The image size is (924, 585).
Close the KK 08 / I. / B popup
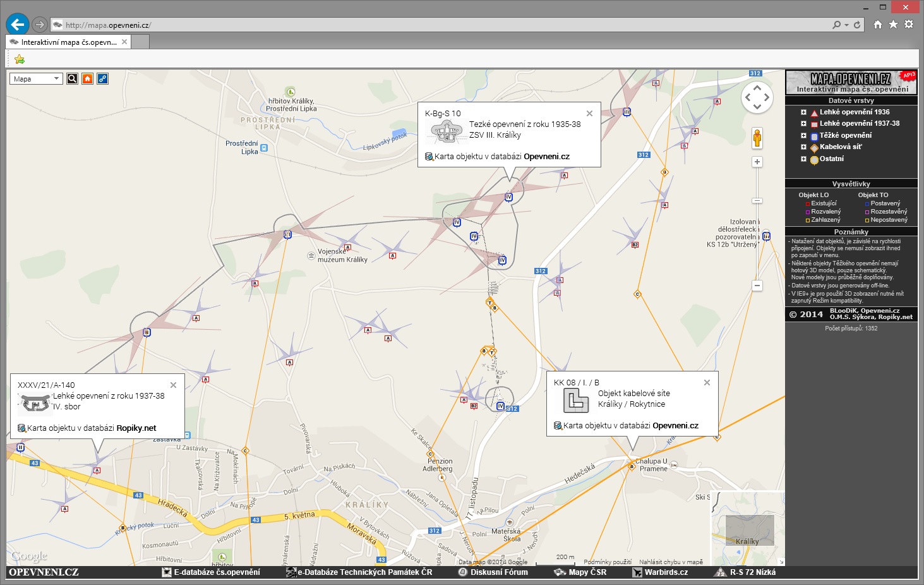coord(707,383)
